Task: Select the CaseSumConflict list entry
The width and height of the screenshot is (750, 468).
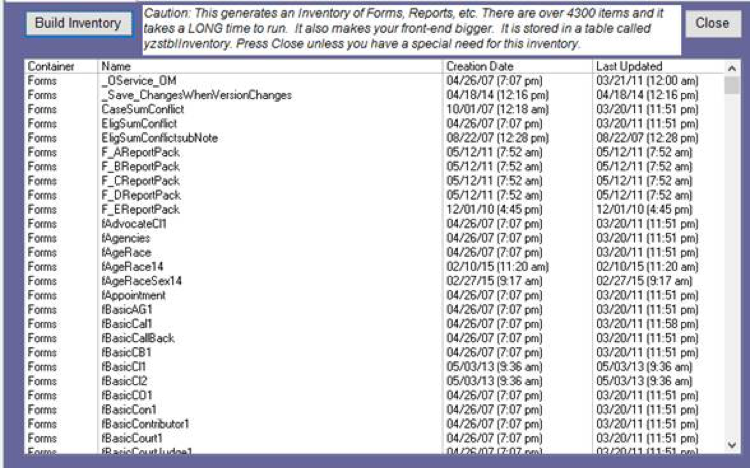Action: 145,108
